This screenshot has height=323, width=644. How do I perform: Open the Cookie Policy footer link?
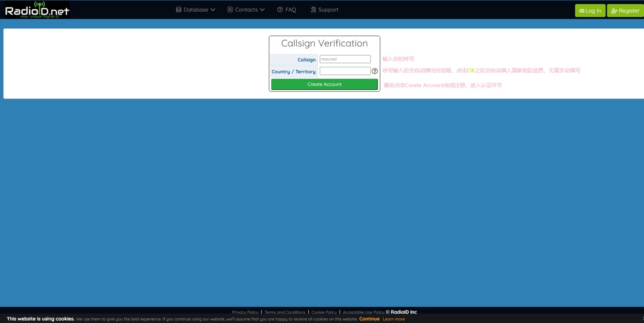[x=324, y=312]
